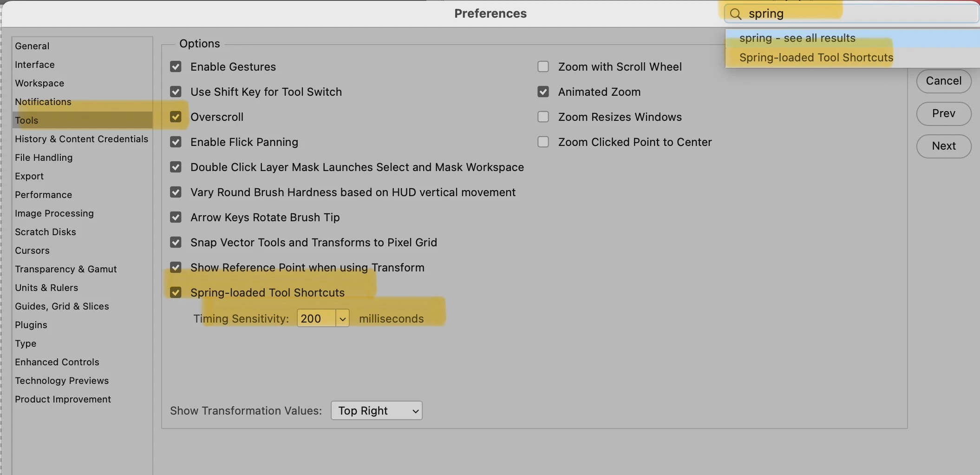This screenshot has width=980, height=475.
Task: Click the Prev button
Action: point(944,113)
